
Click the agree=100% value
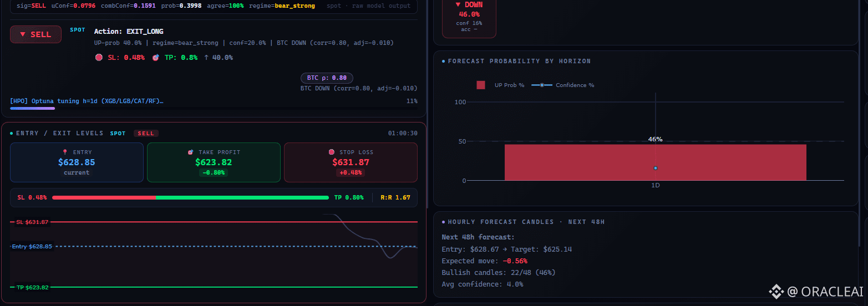[x=225, y=6]
